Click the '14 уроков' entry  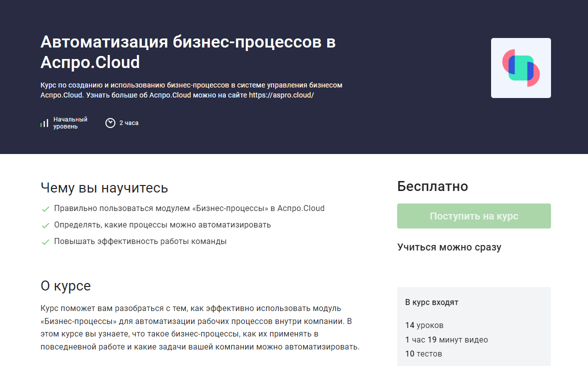[424, 325]
